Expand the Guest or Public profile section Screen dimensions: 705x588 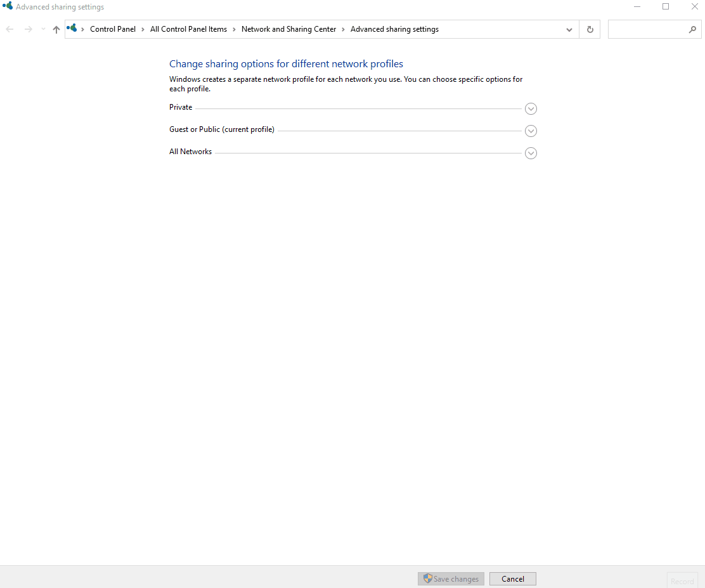(531, 131)
